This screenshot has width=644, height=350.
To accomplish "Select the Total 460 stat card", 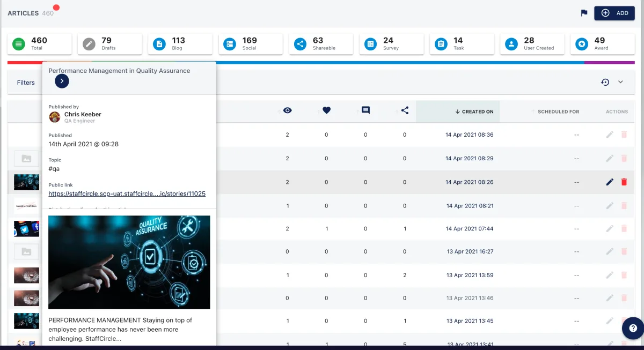I will click(39, 44).
